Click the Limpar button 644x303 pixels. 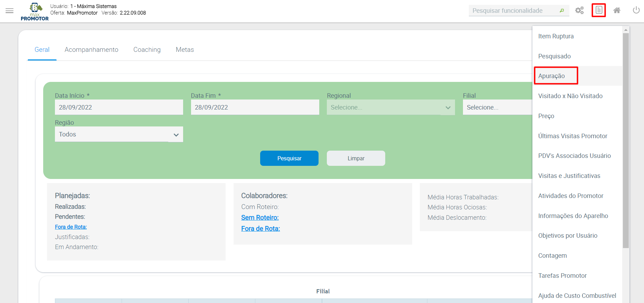tap(356, 158)
